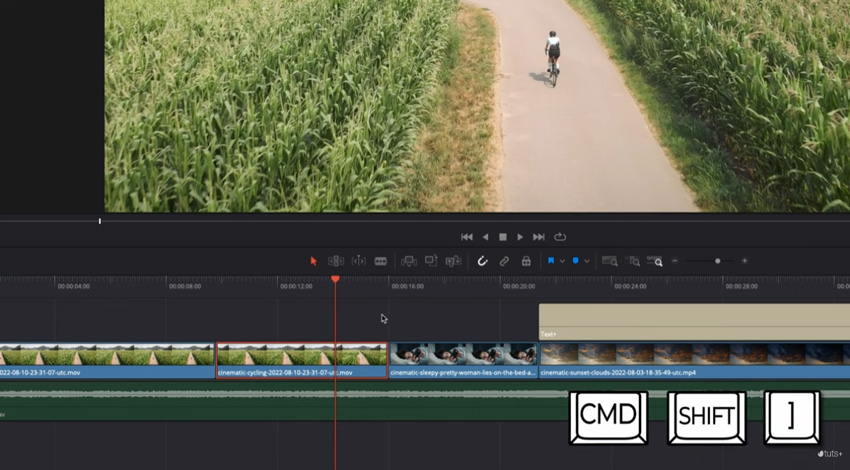The width and height of the screenshot is (850, 470).
Task: Click the 00:00:04:00 ruler mark
Action: [x=74, y=286]
